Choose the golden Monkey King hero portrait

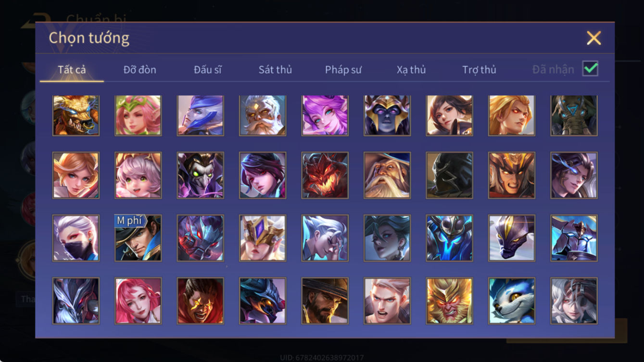point(450,300)
